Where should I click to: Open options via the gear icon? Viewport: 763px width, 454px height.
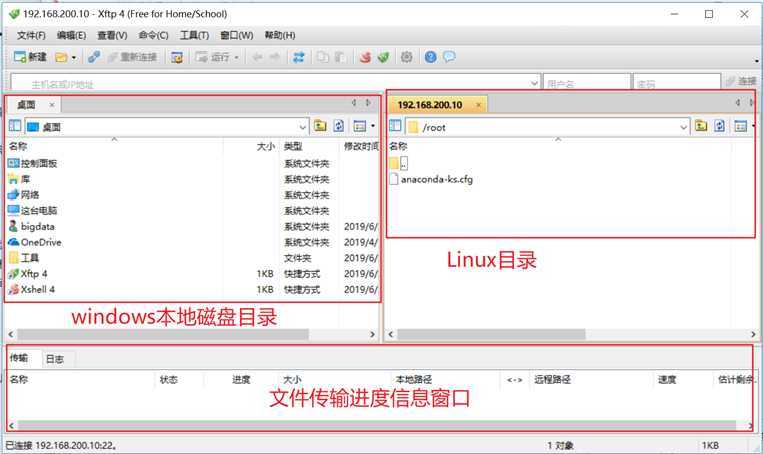point(407,57)
